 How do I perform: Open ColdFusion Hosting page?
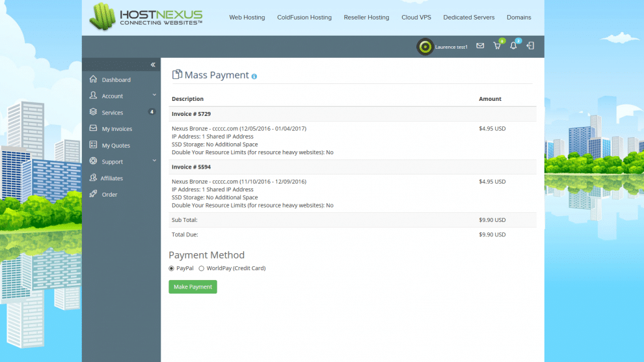tap(304, 18)
